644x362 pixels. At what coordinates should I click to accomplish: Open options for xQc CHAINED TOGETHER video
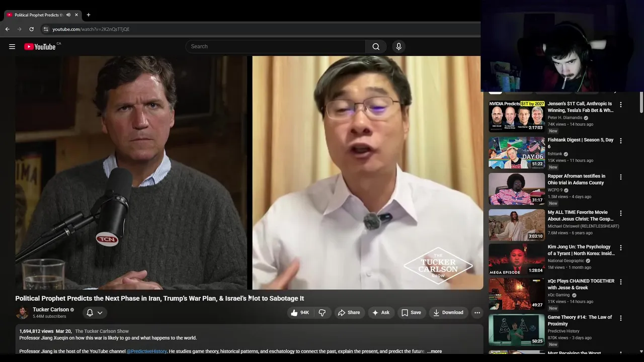pos(620,282)
